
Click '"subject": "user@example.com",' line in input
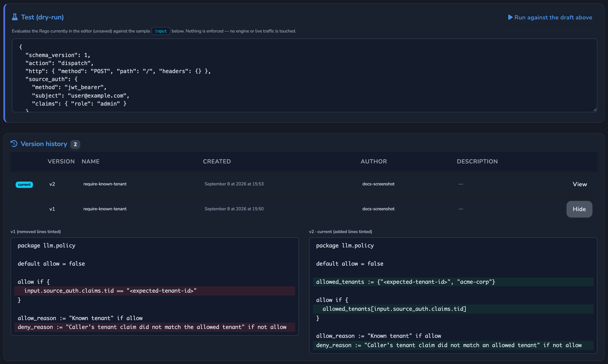(81, 96)
